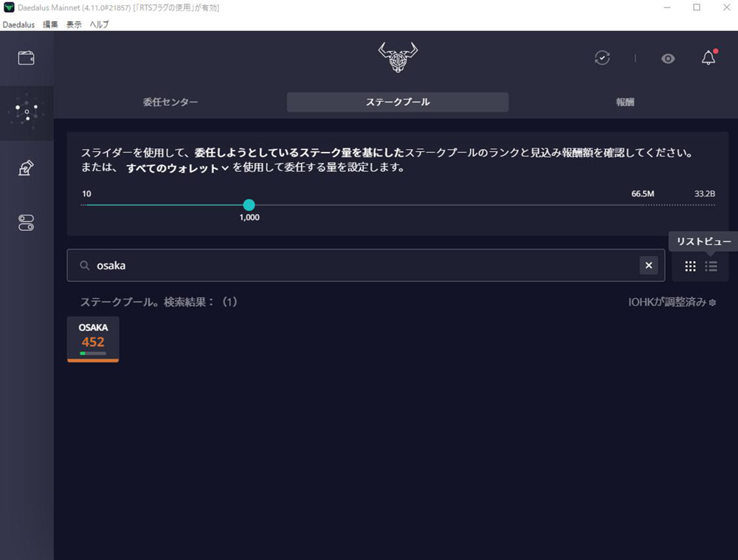Select the staking network icon in sidebar
738x560 pixels.
coord(27,113)
